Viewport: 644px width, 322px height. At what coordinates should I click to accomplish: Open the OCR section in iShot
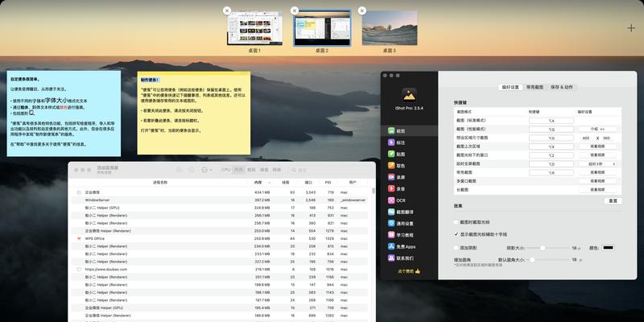tap(409, 200)
